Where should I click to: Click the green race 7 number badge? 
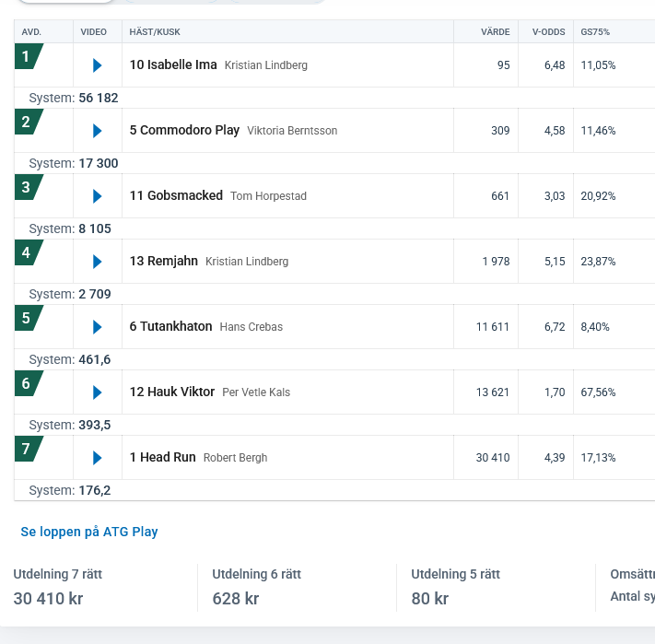[27, 450]
